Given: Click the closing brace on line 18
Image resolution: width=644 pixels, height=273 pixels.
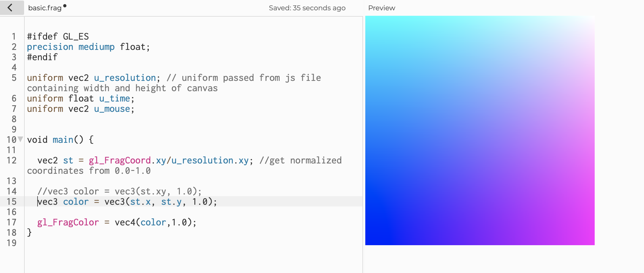Looking at the screenshot, I should 29,233.
